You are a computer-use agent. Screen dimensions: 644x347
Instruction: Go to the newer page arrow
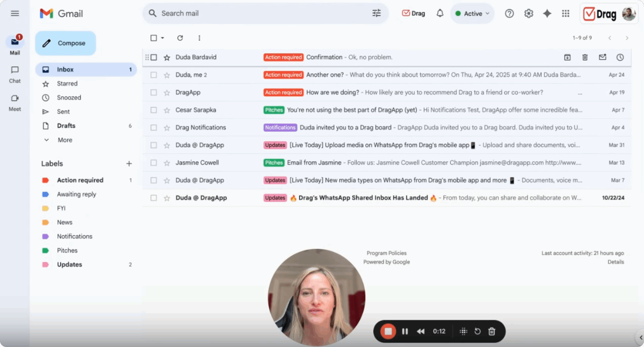click(x=610, y=38)
